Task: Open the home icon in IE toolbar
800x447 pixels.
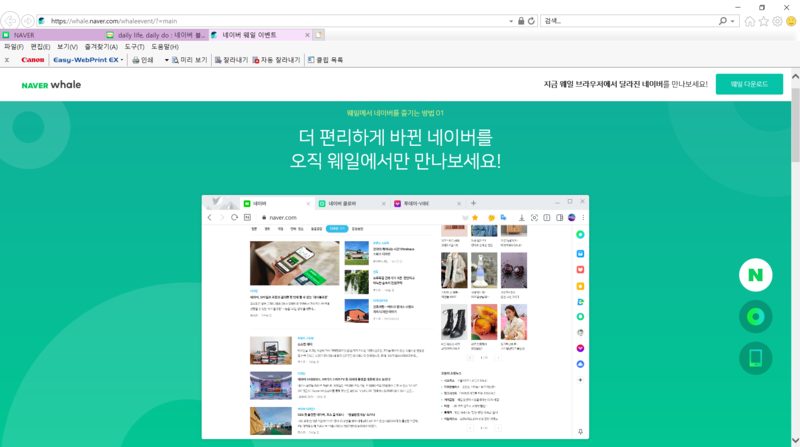Action: point(749,21)
